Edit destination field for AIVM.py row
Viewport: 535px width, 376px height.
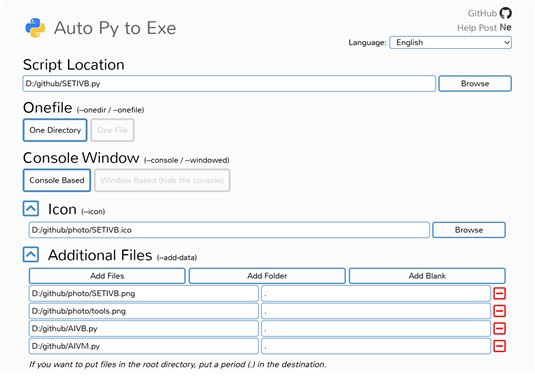[x=376, y=346]
